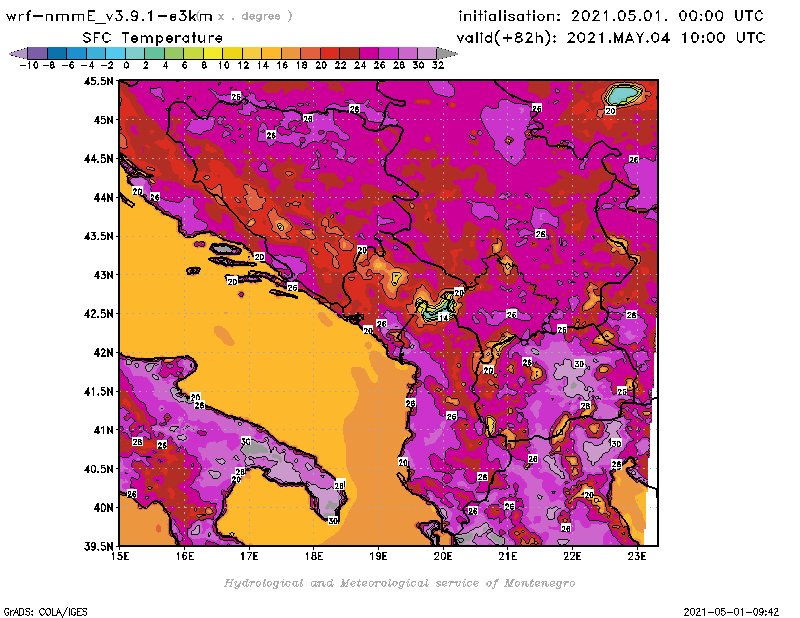
Task: Click the cyan cold spot at the map's top-right corner
Action: coord(624,95)
